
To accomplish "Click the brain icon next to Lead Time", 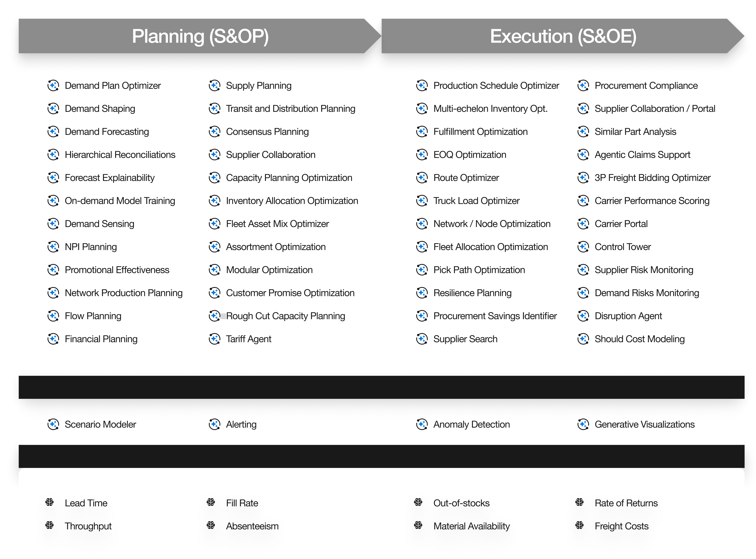I will 50,502.
